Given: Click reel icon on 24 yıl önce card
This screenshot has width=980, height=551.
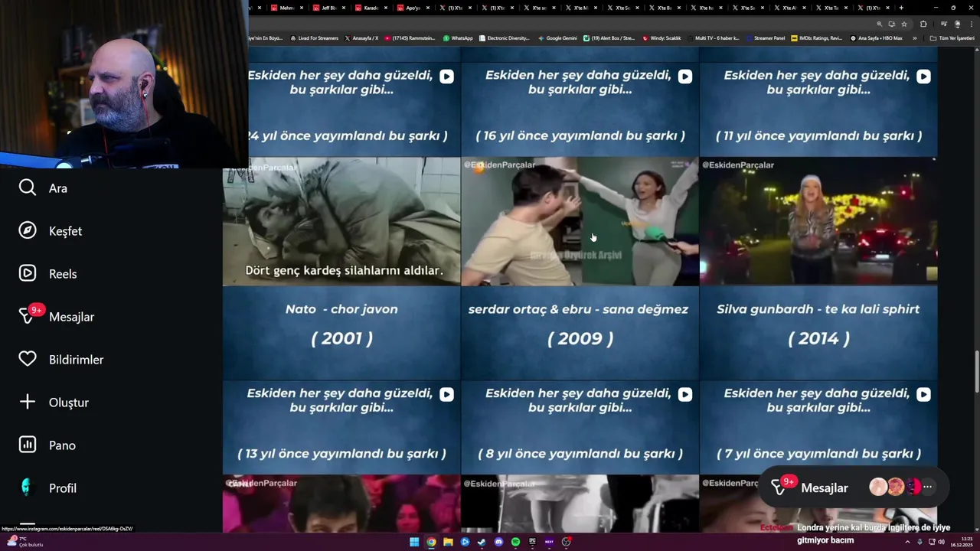Looking at the screenshot, I should 446,77.
